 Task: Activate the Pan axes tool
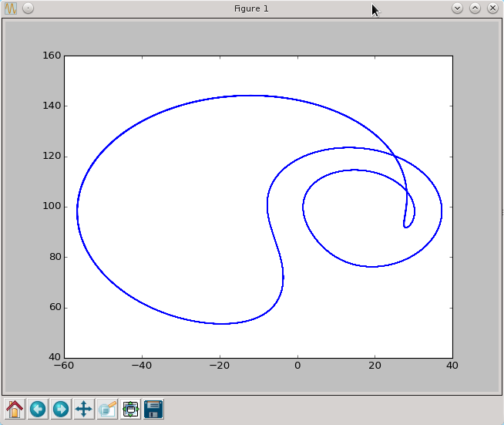[x=84, y=409]
